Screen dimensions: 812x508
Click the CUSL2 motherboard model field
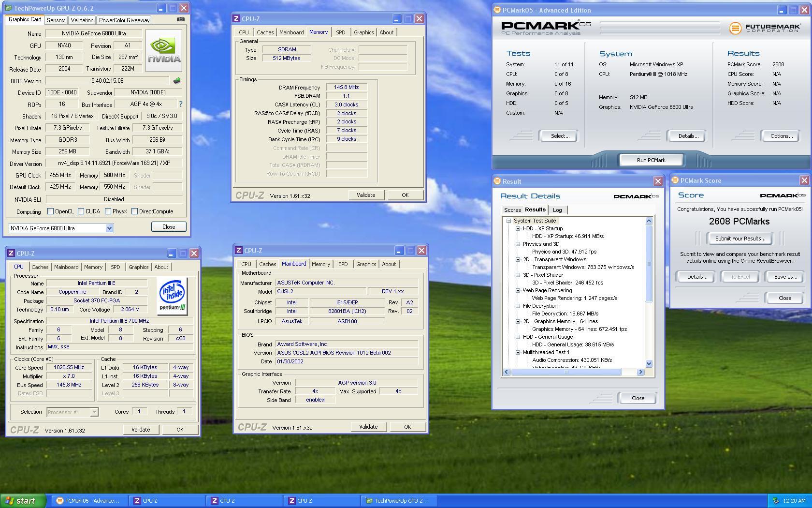320,291
